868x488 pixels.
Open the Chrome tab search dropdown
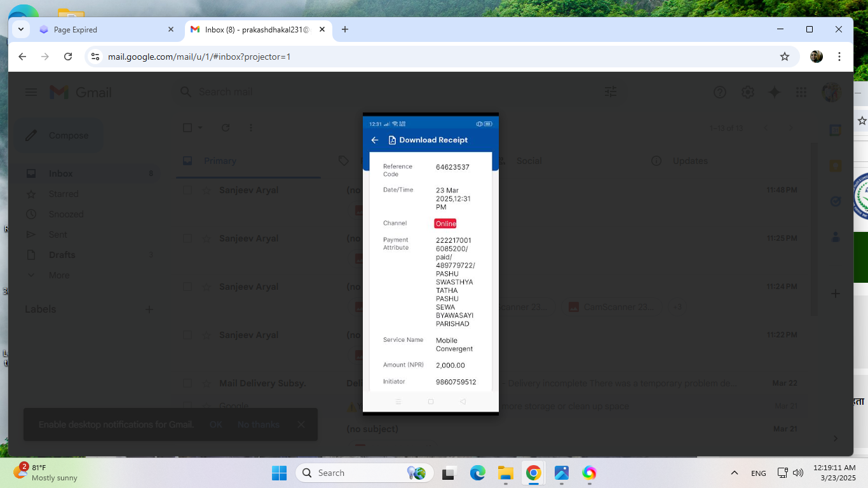pyautogui.click(x=21, y=29)
